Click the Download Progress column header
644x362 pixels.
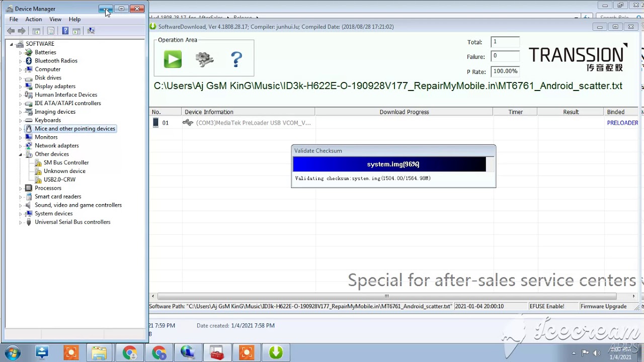(404, 112)
